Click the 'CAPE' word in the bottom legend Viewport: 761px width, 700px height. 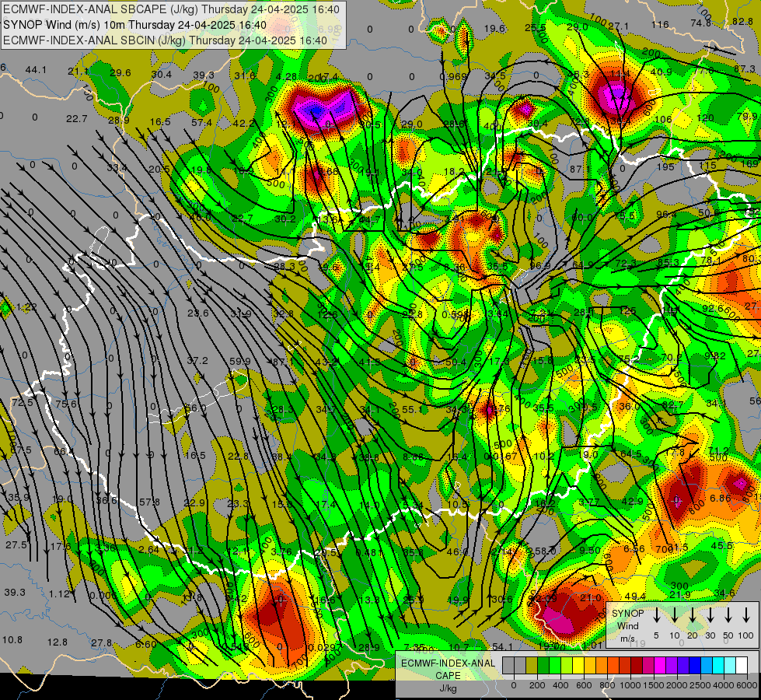[448, 676]
